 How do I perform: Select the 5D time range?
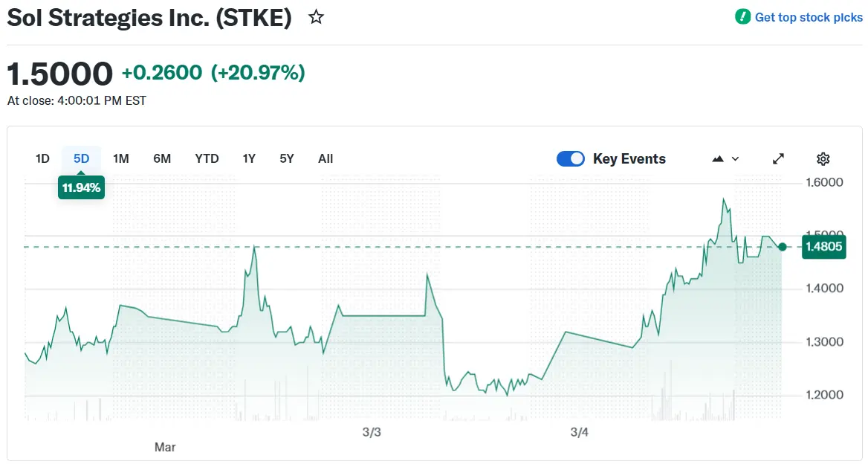(81, 158)
